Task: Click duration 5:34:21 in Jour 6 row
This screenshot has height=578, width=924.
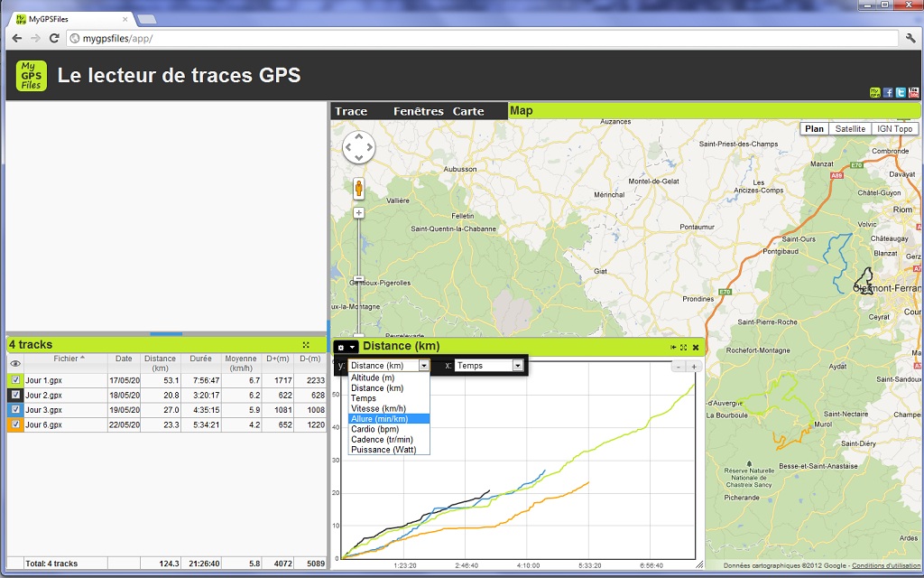Action: [x=206, y=424]
